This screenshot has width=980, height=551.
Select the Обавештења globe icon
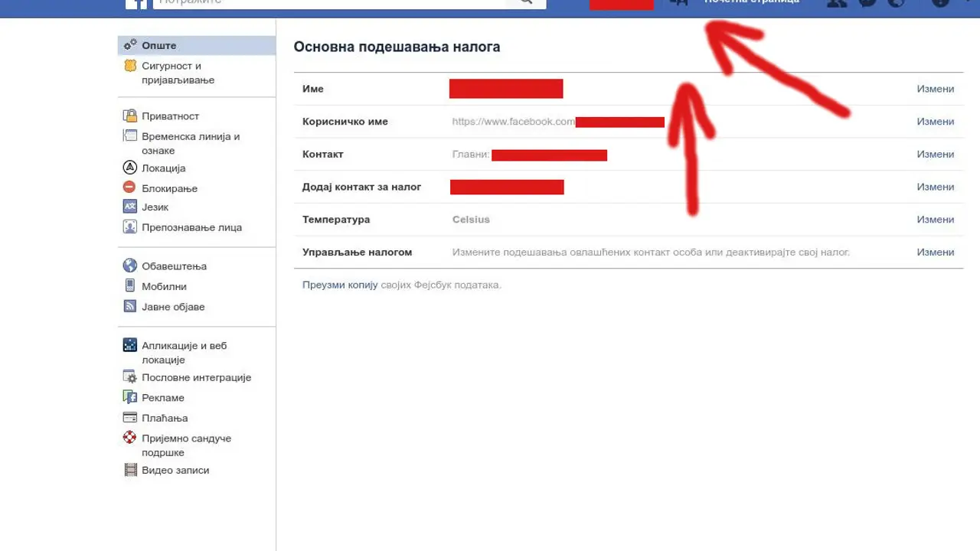click(129, 266)
